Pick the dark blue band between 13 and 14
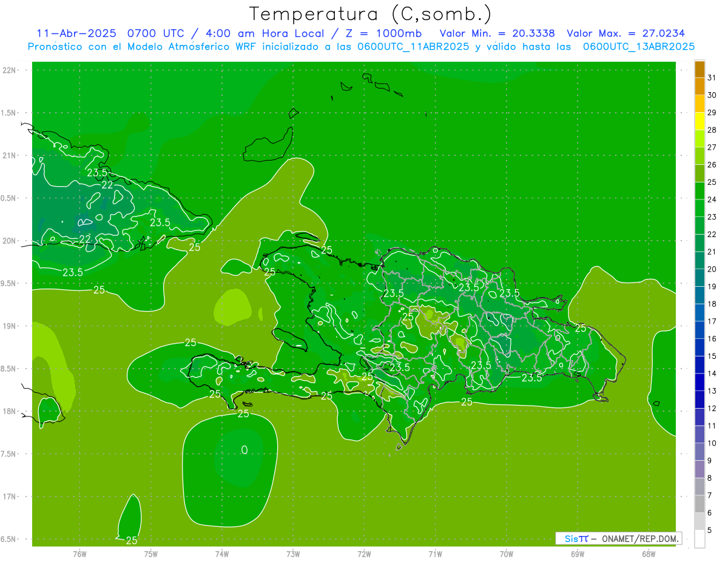 point(699,383)
